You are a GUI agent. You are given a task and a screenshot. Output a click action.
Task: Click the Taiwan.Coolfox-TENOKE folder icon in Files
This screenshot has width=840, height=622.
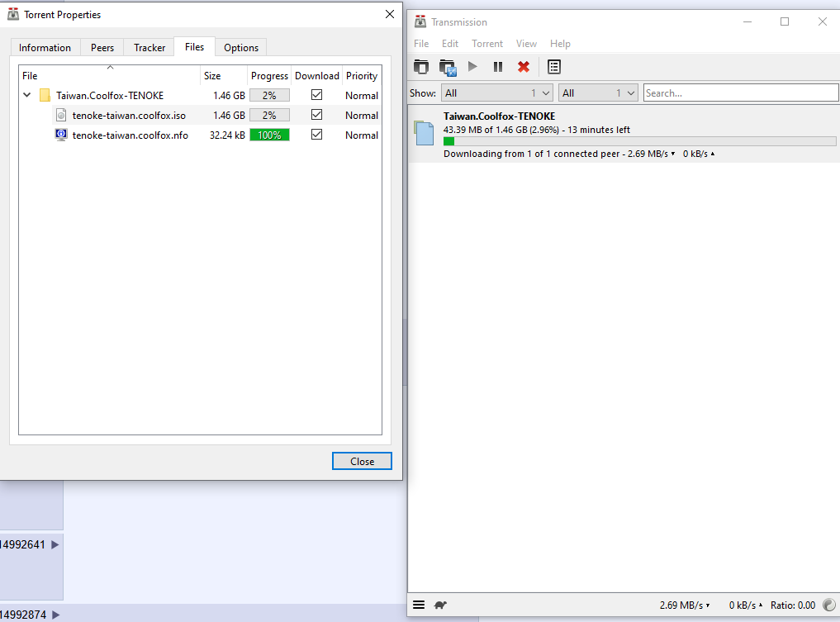[x=45, y=95]
